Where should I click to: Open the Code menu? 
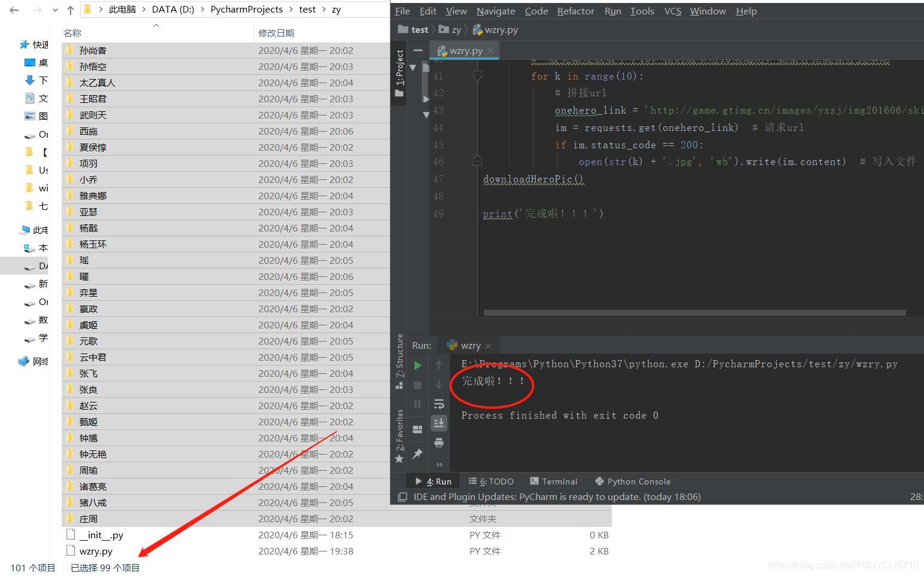pyautogui.click(x=536, y=11)
